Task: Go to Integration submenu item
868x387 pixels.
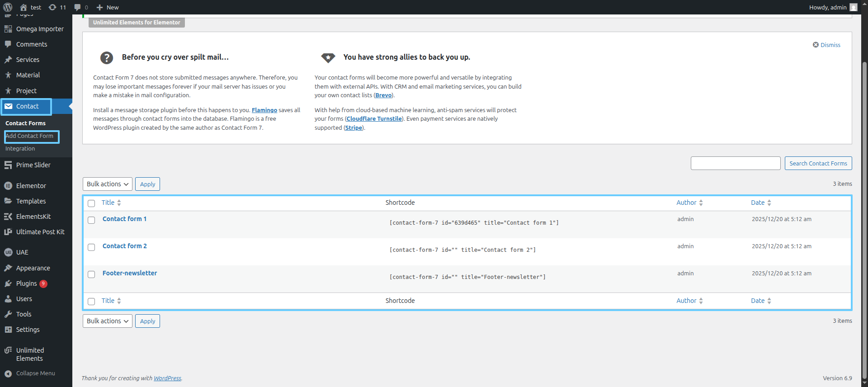Action: pyautogui.click(x=20, y=149)
